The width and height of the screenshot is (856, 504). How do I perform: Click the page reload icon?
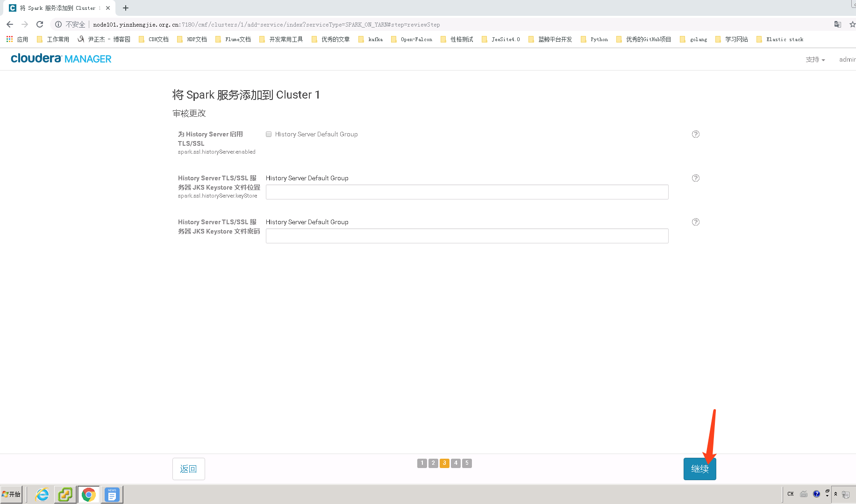tap(39, 24)
